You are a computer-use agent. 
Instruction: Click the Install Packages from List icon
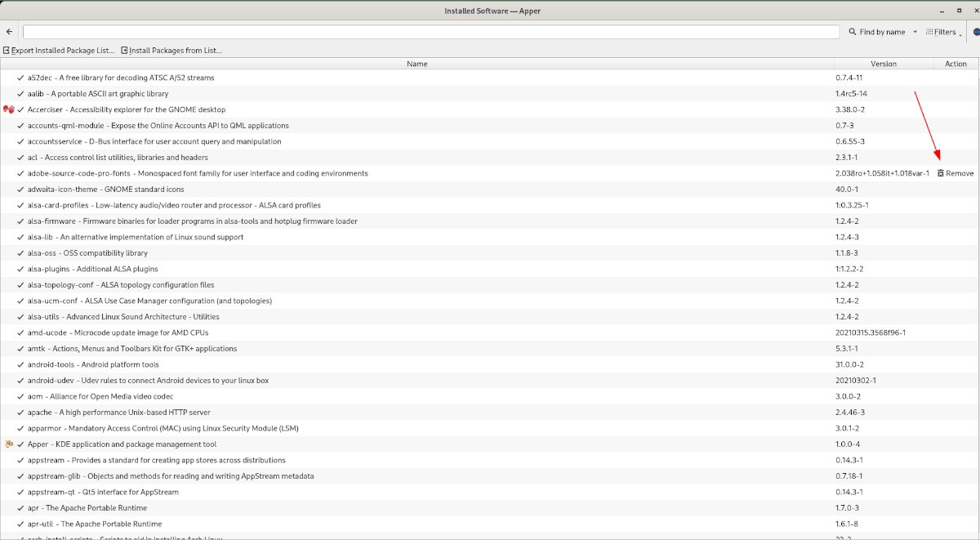click(123, 50)
